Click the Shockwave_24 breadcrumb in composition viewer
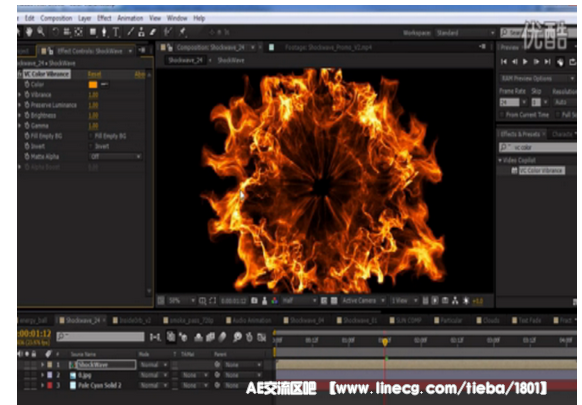 [184, 60]
